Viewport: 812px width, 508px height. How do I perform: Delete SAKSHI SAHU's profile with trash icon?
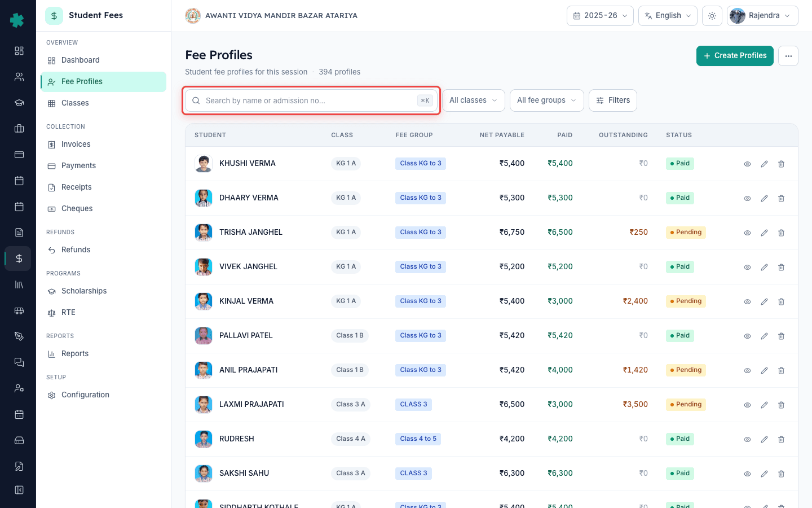781,474
